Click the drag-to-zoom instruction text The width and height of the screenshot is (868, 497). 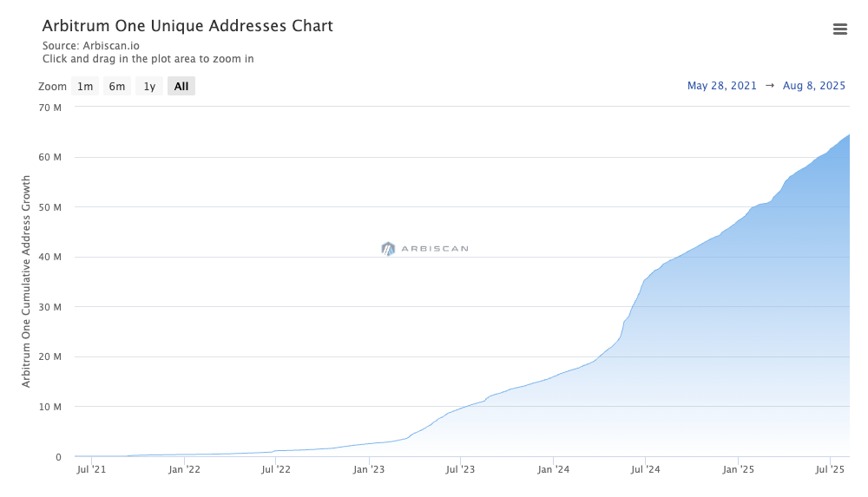[x=148, y=59]
